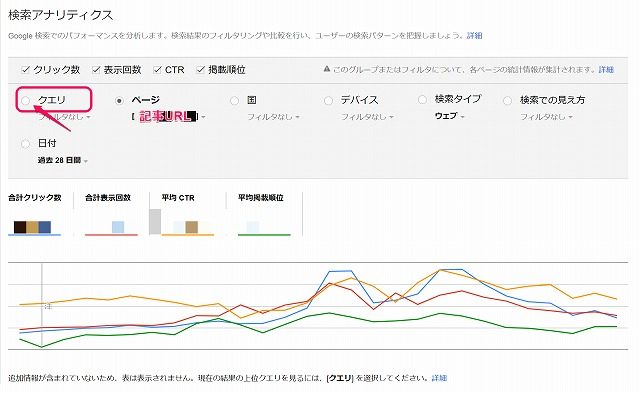Image resolution: width=640 pixels, height=393 pixels.
Task: Toggle the CTR checkbox
Action: (157, 69)
